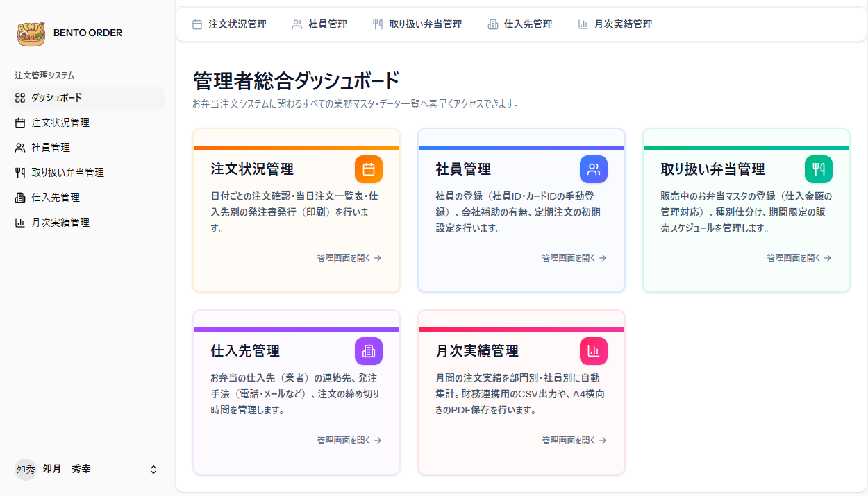Click the building icon beside sidebar 仕入先管理
The image size is (868, 496).
click(x=19, y=198)
